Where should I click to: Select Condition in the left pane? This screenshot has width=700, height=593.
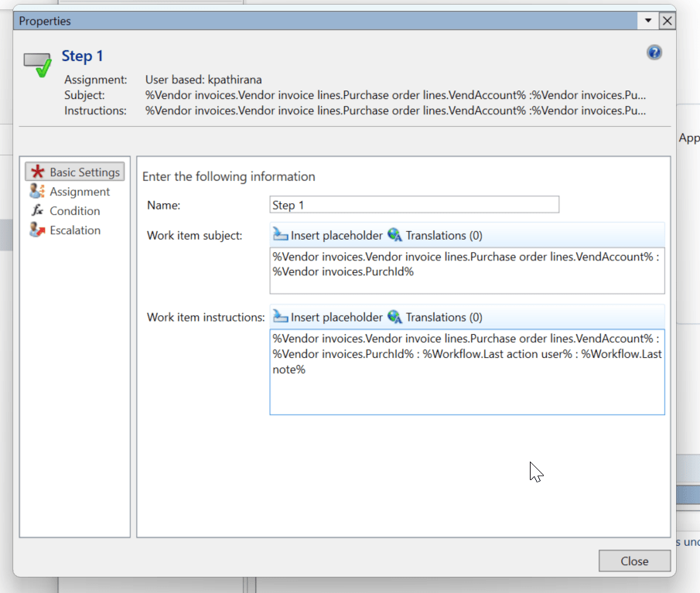point(73,210)
